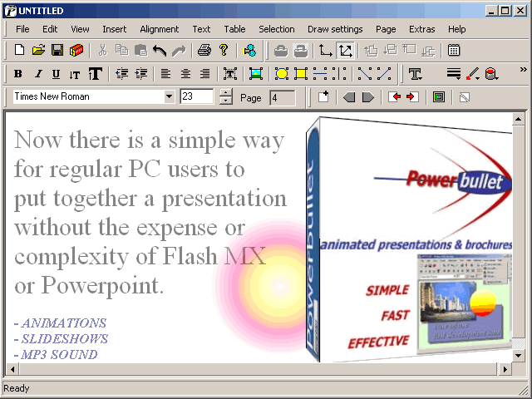The width and height of the screenshot is (532, 399).
Task: Toggle bold formatting
Action: tap(18, 74)
